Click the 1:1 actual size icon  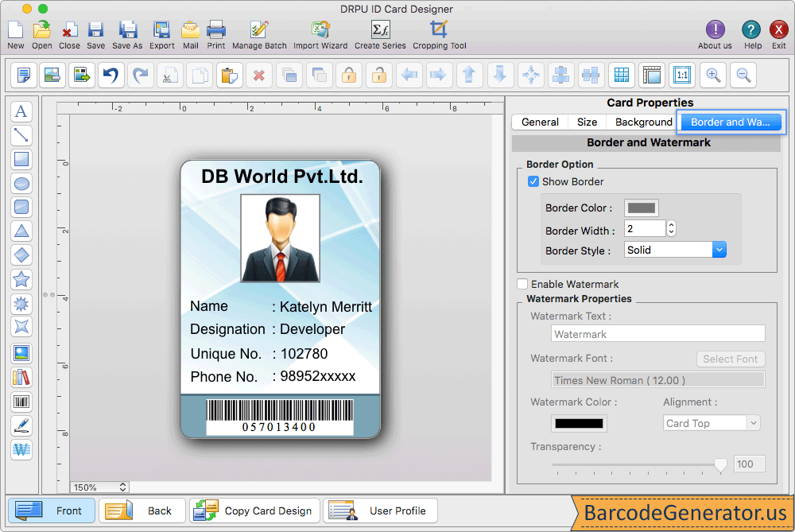click(682, 75)
